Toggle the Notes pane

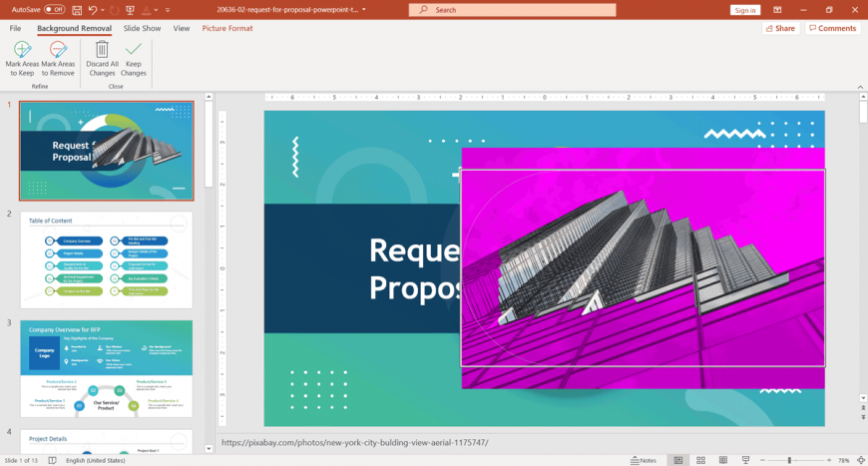click(x=643, y=460)
